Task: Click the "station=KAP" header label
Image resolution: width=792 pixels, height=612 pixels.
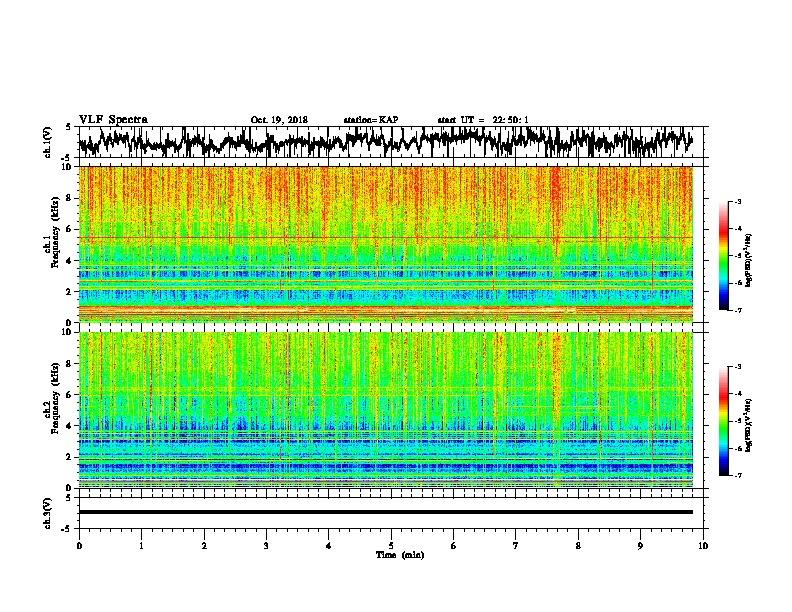Action: (x=371, y=120)
